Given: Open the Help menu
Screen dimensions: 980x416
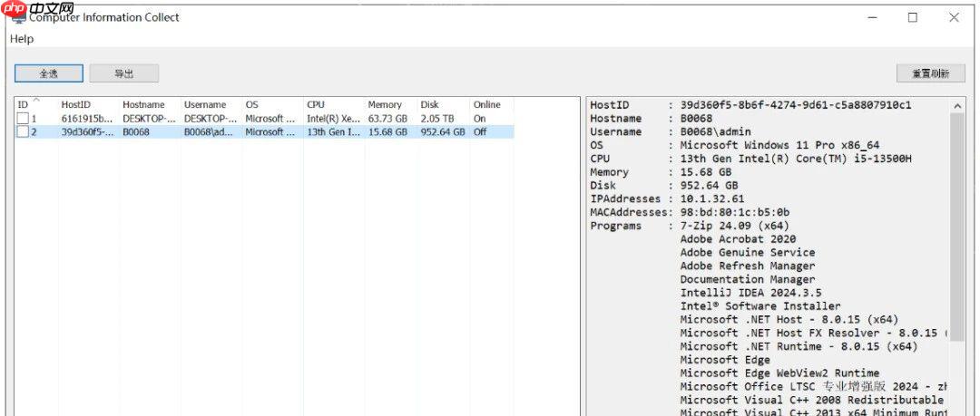Looking at the screenshot, I should pos(22,39).
